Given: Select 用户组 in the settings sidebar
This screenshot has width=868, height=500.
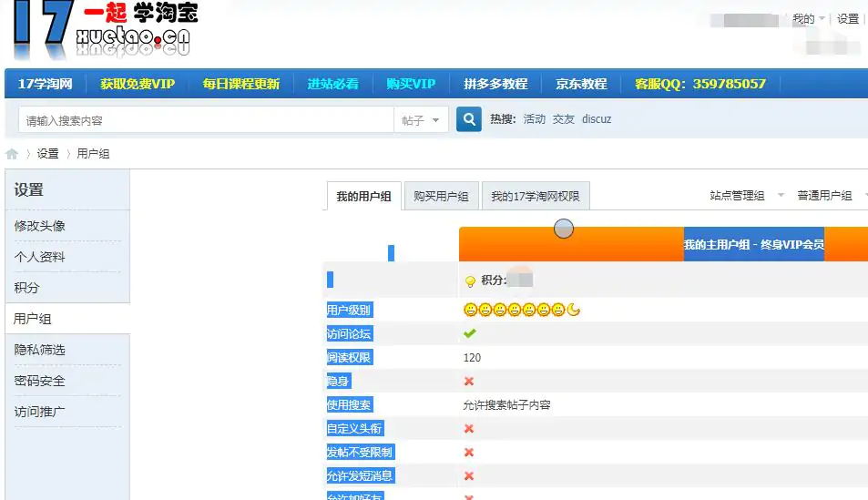Looking at the screenshot, I should coord(67,319).
